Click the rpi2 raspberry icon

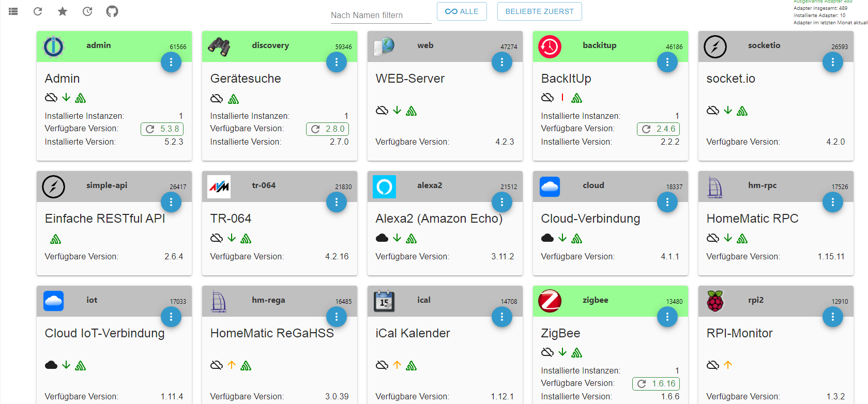(715, 301)
